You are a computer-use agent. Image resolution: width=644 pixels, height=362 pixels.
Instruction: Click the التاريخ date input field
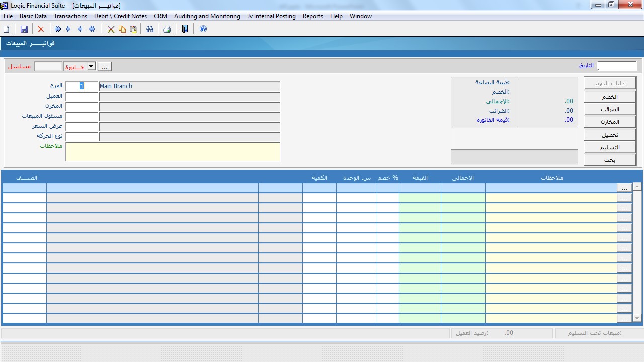(616, 66)
